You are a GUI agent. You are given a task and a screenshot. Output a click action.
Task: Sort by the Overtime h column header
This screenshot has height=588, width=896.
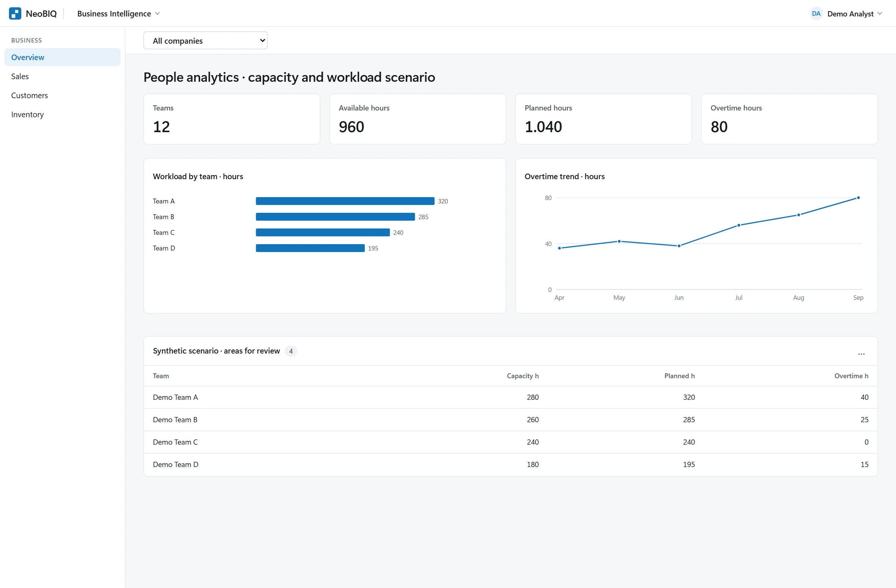point(851,376)
